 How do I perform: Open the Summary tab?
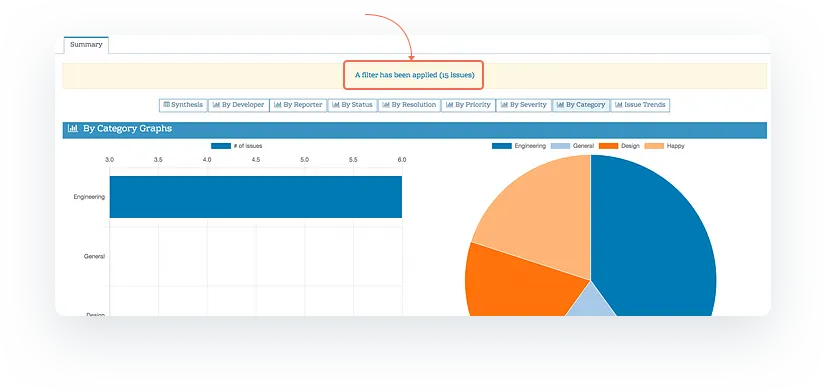86,45
